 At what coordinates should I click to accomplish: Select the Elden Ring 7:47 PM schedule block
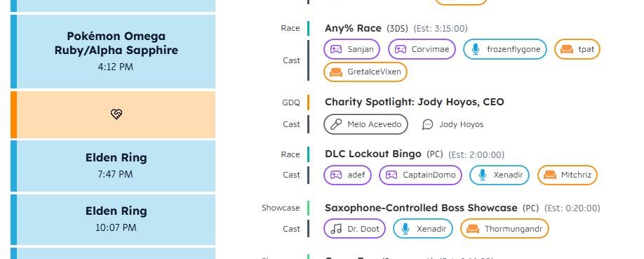[113, 166]
